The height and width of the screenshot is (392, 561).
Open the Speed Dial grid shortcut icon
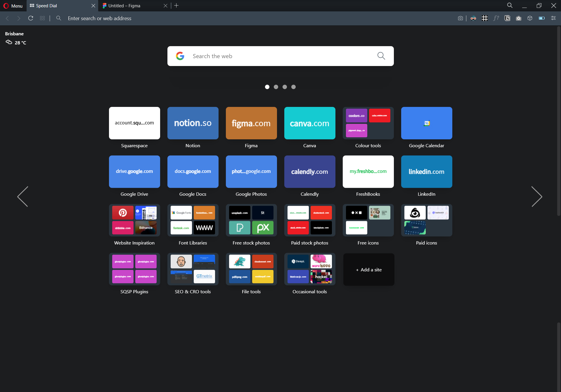tap(42, 18)
